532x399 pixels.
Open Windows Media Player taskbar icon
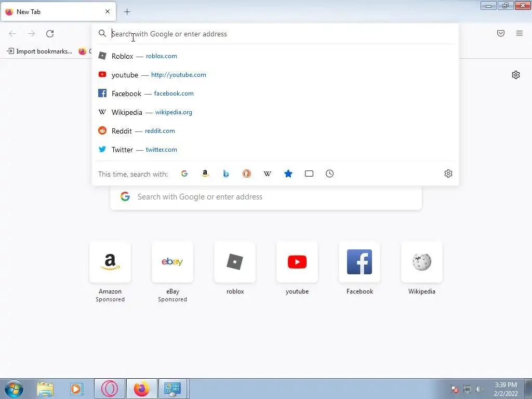77,389
